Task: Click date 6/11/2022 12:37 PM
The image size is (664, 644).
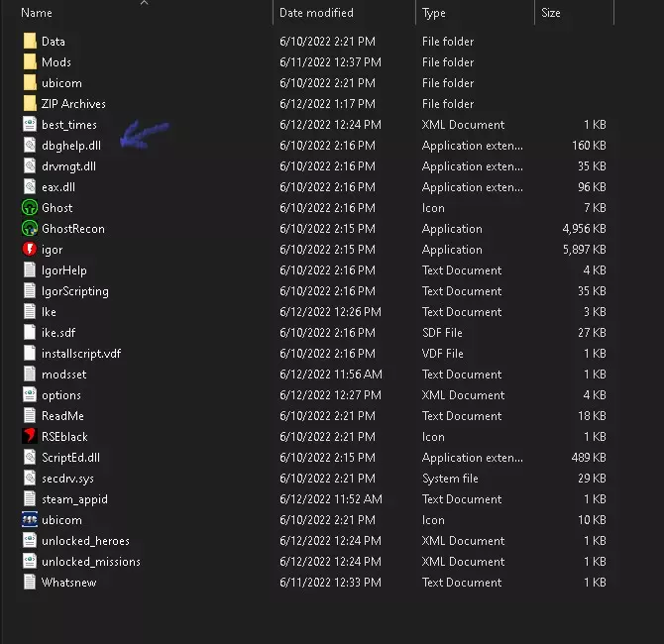Action: pos(330,62)
